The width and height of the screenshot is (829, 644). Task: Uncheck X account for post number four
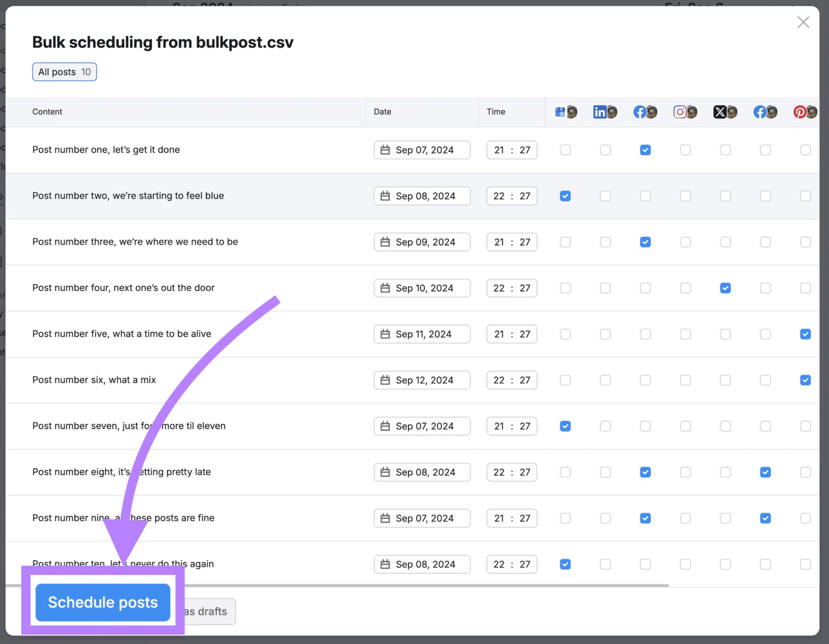[x=725, y=288]
